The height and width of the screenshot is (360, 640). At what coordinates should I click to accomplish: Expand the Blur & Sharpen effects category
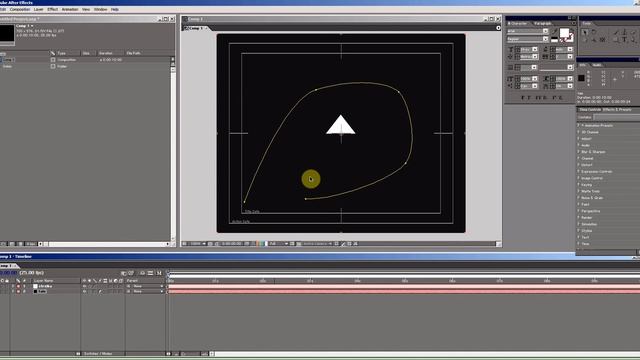(579, 151)
